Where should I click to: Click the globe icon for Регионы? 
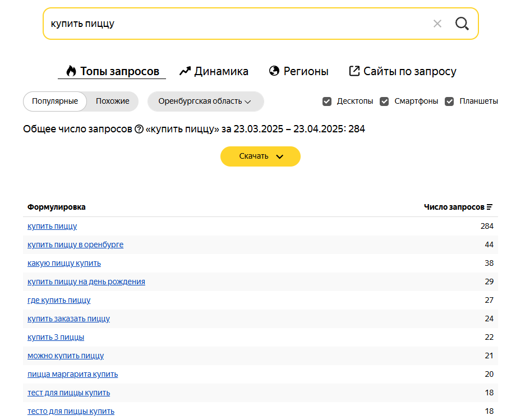[274, 71]
